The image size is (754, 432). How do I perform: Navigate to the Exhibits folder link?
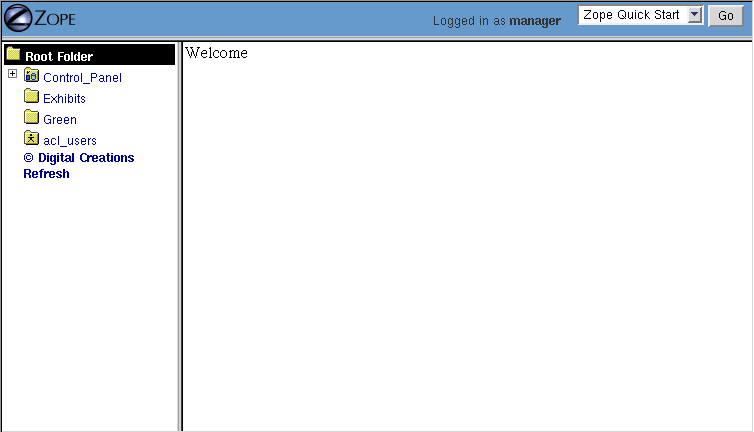click(64, 99)
